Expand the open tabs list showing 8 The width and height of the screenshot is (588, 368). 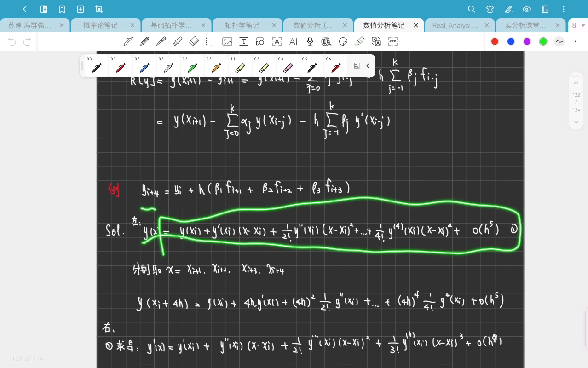(578, 26)
